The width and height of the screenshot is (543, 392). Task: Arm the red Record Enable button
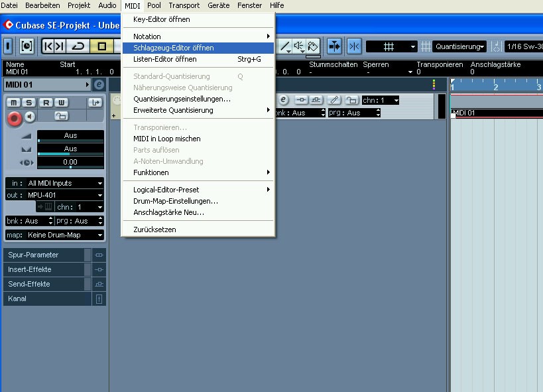pyautogui.click(x=14, y=118)
